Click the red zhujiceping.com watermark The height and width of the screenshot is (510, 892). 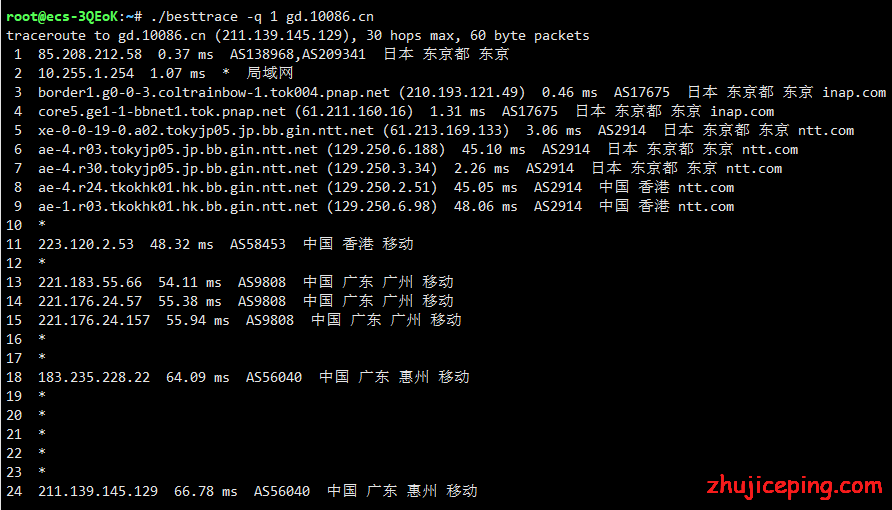pos(794,487)
